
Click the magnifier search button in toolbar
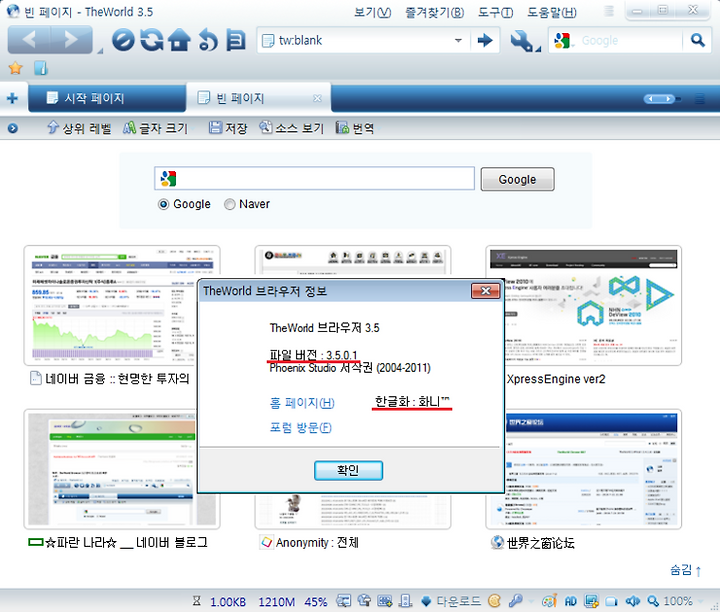pos(698,40)
